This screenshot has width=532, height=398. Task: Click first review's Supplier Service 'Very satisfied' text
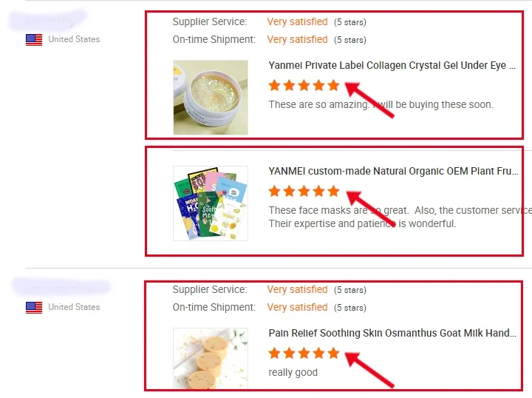coord(297,21)
